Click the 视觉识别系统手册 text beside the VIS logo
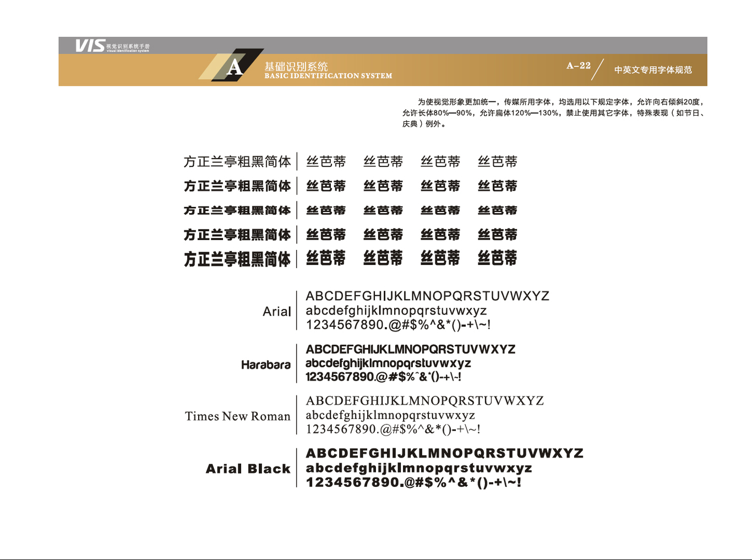Screen dimensions: 752x560 coord(128,46)
